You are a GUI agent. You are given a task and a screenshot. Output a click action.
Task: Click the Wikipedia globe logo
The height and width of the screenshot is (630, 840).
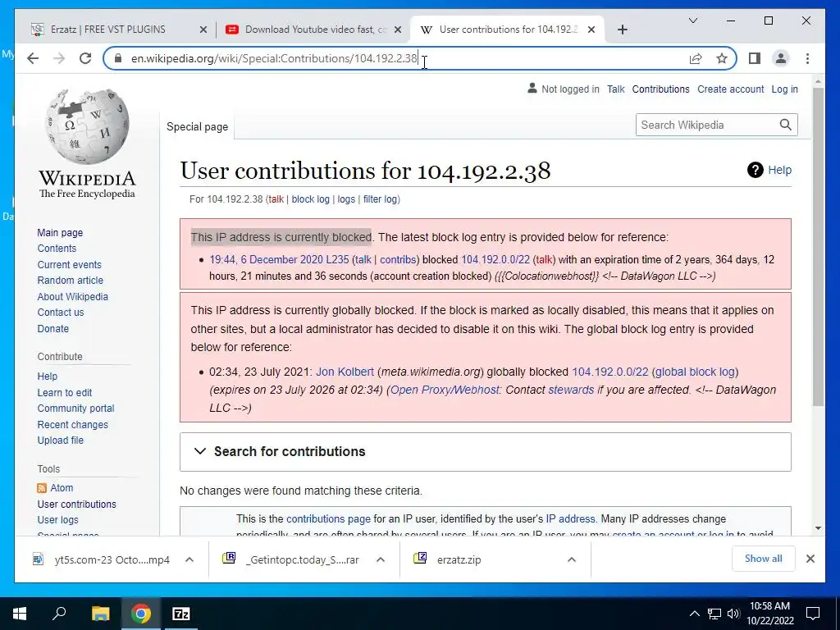87,126
